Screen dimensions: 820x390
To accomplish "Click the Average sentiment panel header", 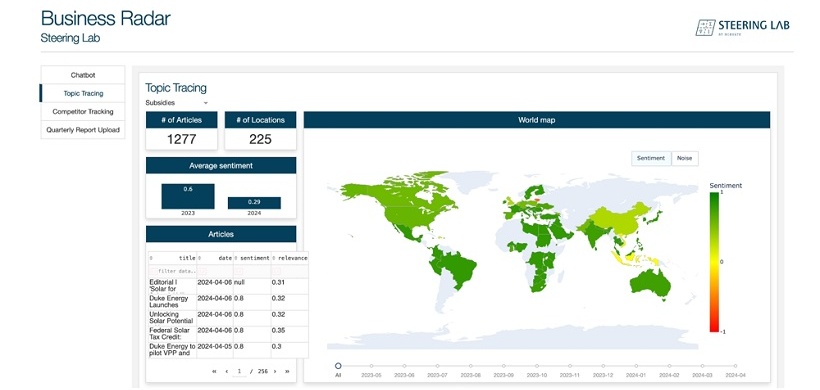I will point(221,165).
